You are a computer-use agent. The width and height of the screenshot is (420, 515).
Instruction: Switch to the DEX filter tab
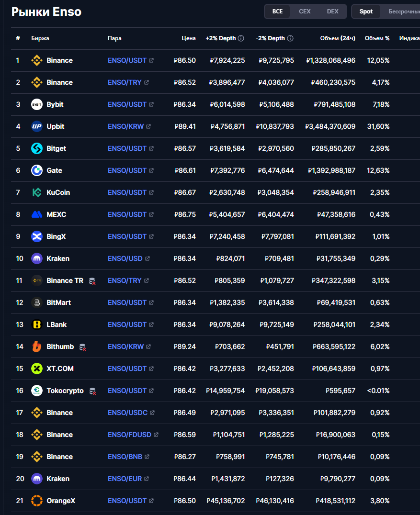click(332, 11)
